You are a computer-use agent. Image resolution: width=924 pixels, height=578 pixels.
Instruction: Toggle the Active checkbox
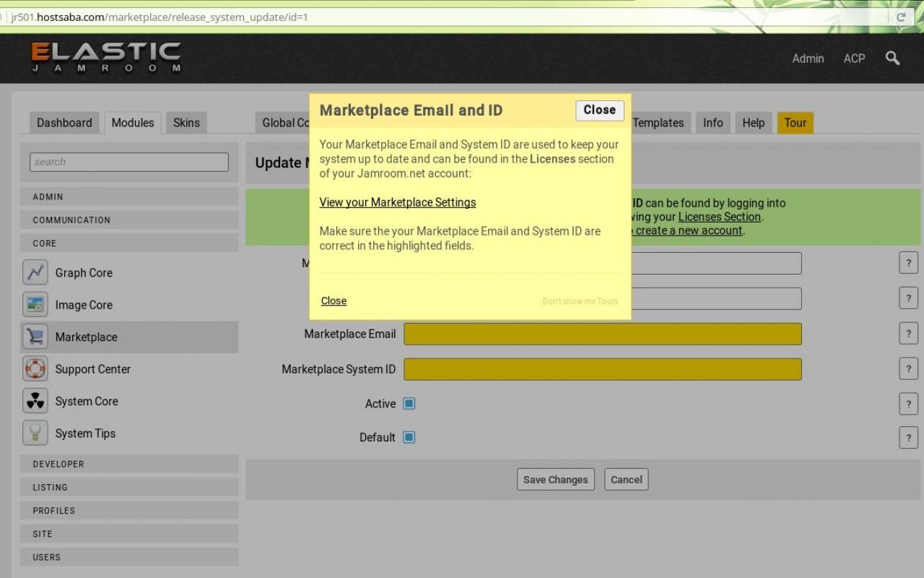409,404
